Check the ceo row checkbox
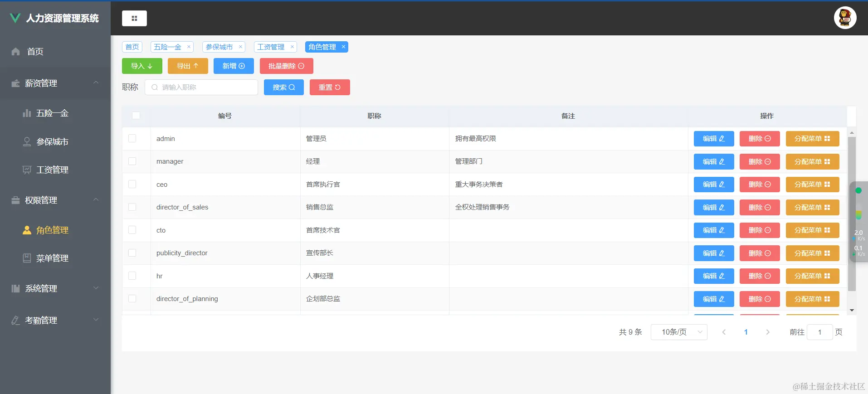The width and height of the screenshot is (868, 394). click(132, 184)
